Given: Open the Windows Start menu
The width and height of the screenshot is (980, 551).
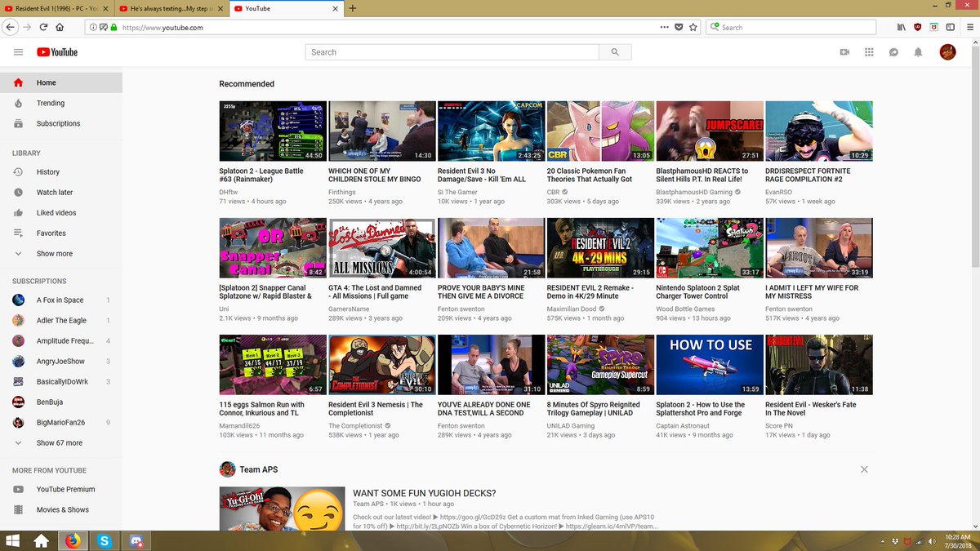Looking at the screenshot, I should [x=12, y=540].
